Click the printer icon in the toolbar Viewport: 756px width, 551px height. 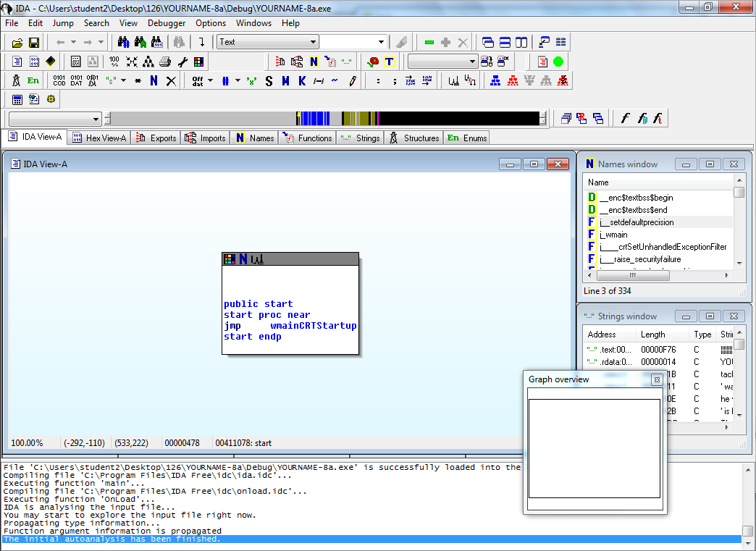click(165, 62)
